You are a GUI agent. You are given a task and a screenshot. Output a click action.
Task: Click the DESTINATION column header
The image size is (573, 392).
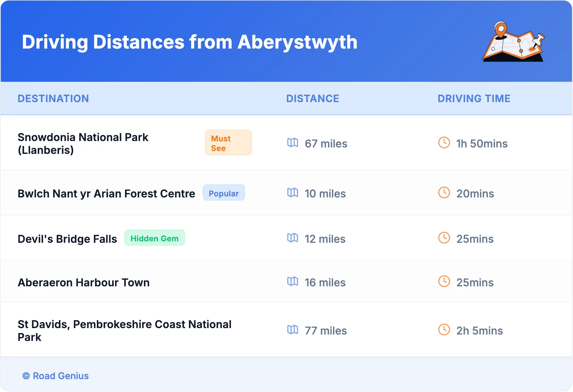pos(53,99)
